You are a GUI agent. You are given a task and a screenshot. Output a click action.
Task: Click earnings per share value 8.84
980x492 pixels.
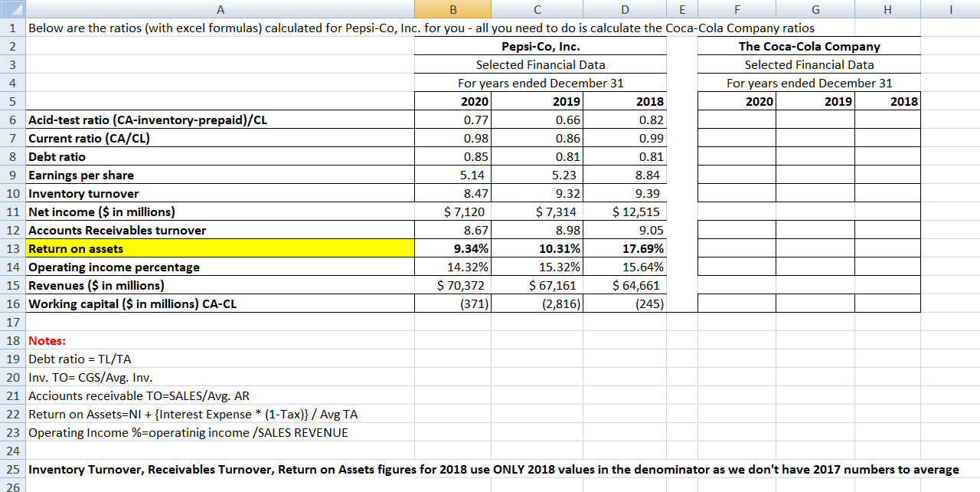pos(624,175)
